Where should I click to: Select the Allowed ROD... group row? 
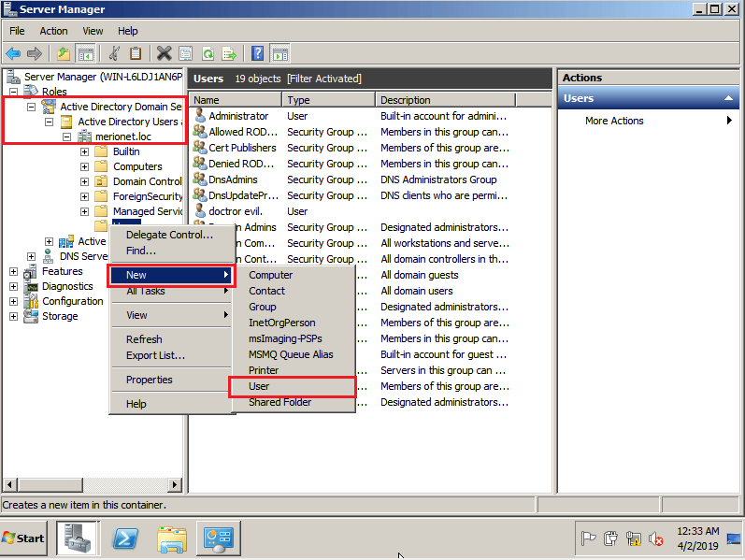point(351,132)
